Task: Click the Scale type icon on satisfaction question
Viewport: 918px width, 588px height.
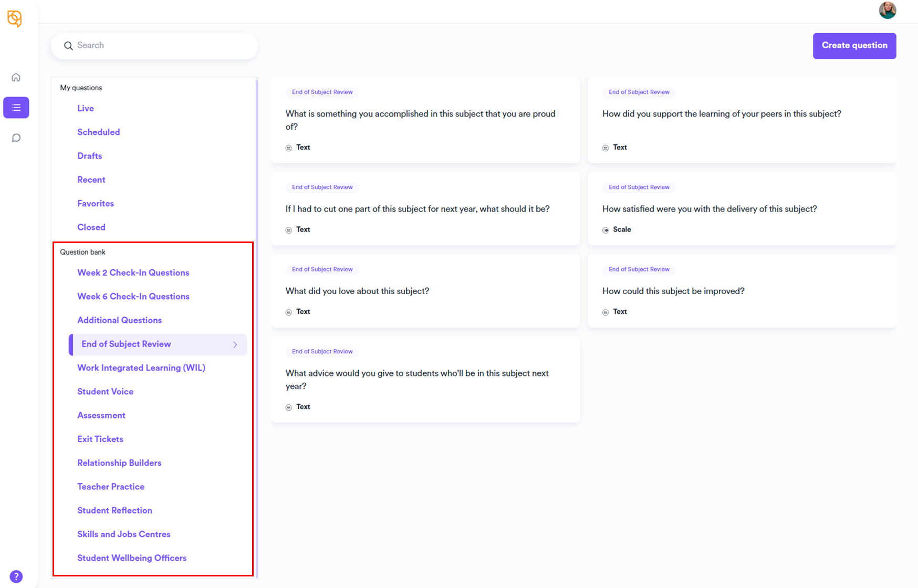Action: (606, 230)
